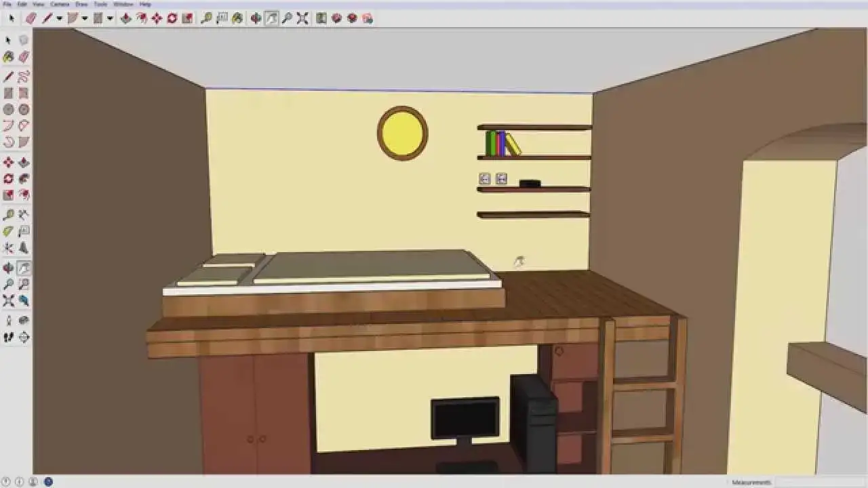The width and height of the screenshot is (868, 488).
Task: Select the Freehand drawing tool
Action: [x=24, y=76]
